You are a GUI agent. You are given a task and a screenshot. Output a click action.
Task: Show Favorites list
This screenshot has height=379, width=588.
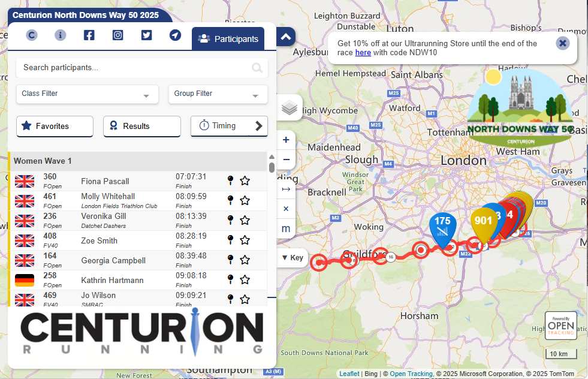click(55, 126)
